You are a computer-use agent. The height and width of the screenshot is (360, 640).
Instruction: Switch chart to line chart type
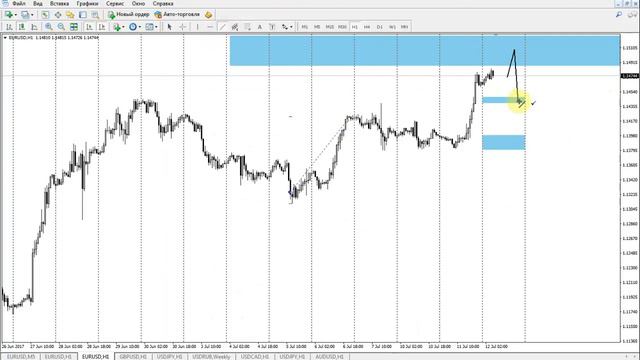pyautogui.click(x=34, y=27)
